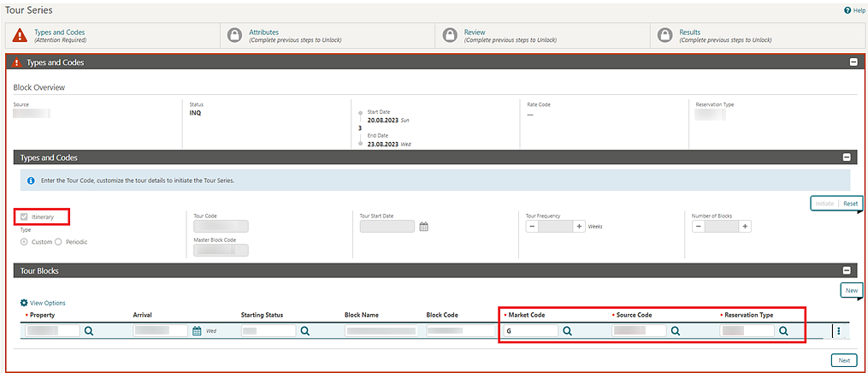Click the Results step lock icon

664,35
